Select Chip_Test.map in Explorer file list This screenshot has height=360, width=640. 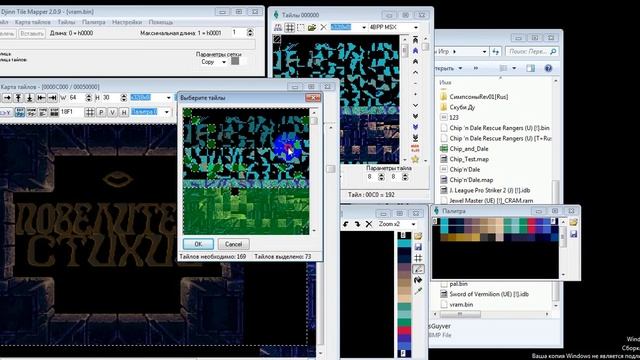pyautogui.click(x=469, y=159)
